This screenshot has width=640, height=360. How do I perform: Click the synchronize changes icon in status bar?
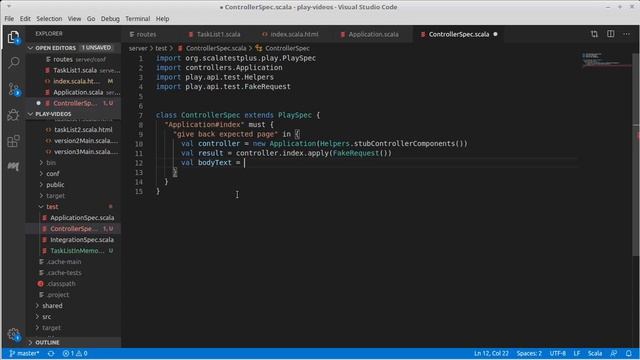tap(51, 353)
